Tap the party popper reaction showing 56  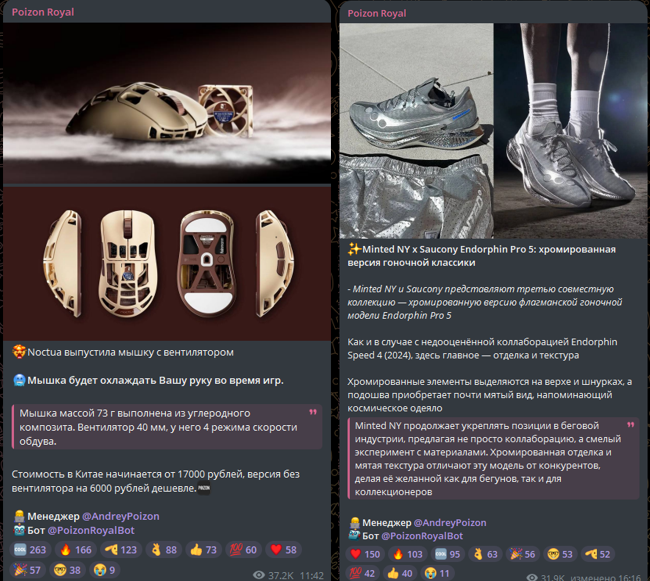pos(522,554)
